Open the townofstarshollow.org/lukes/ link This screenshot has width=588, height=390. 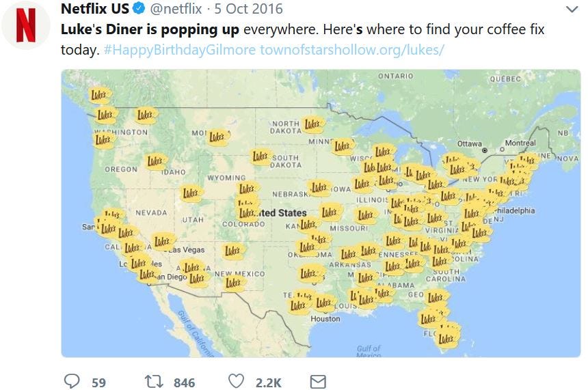coord(352,49)
